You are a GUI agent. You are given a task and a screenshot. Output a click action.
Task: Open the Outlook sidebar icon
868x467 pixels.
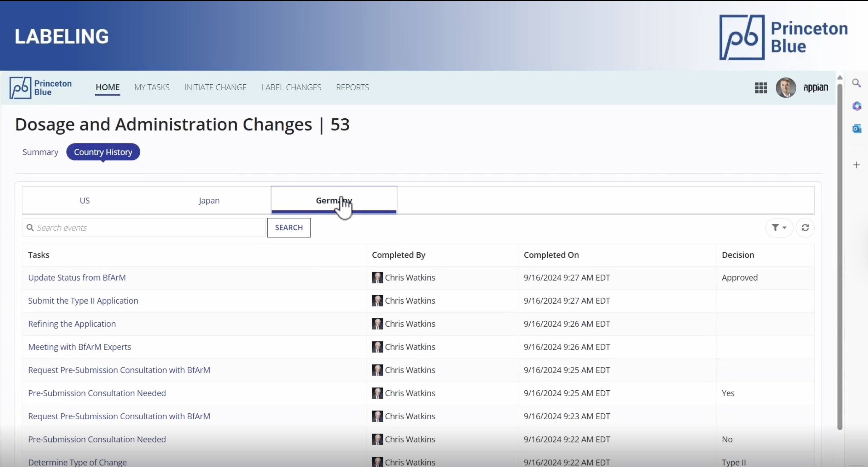(856, 129)
